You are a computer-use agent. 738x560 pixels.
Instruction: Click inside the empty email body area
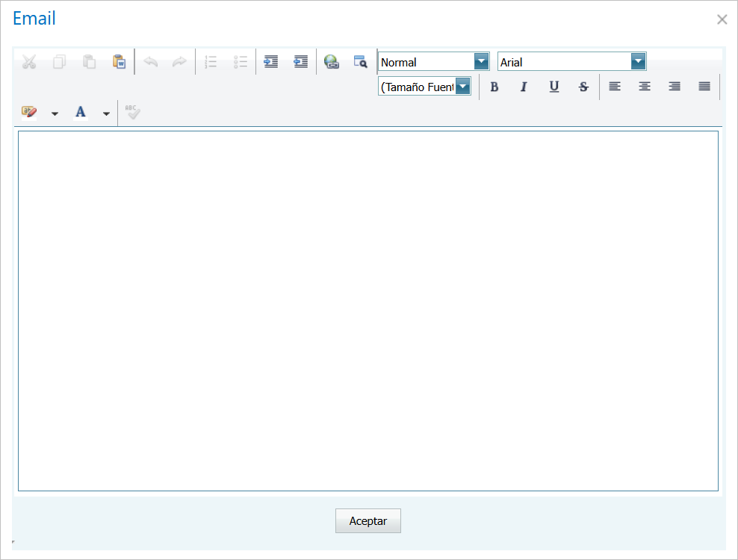368,310
